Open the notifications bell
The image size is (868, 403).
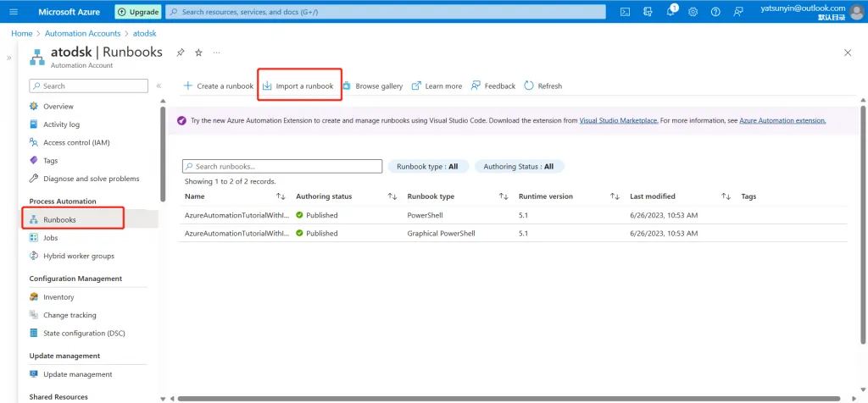pyautogui.click(x=670, y=12)
